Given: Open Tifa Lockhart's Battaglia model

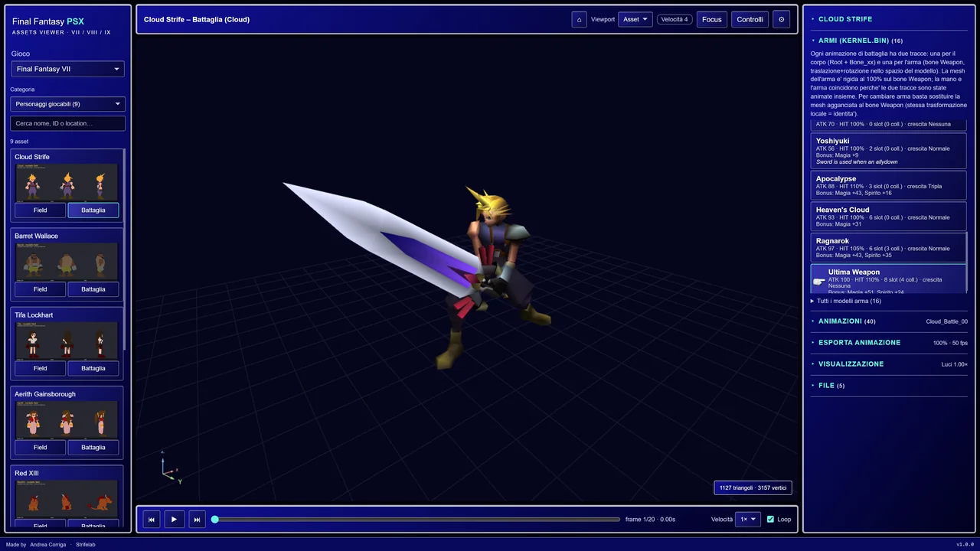Looking at the screenshot, I should click(x=93, y=368).
